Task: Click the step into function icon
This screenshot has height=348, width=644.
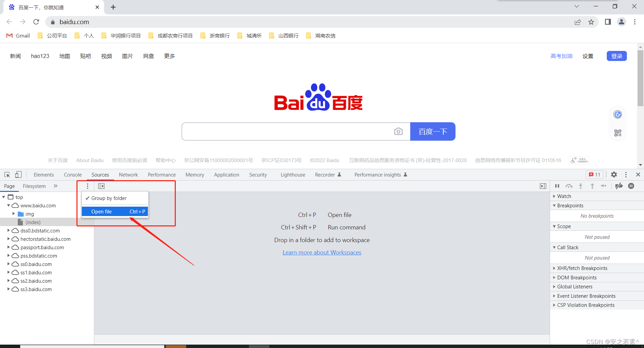Action: pyautogui.click(x=581, y=186)
